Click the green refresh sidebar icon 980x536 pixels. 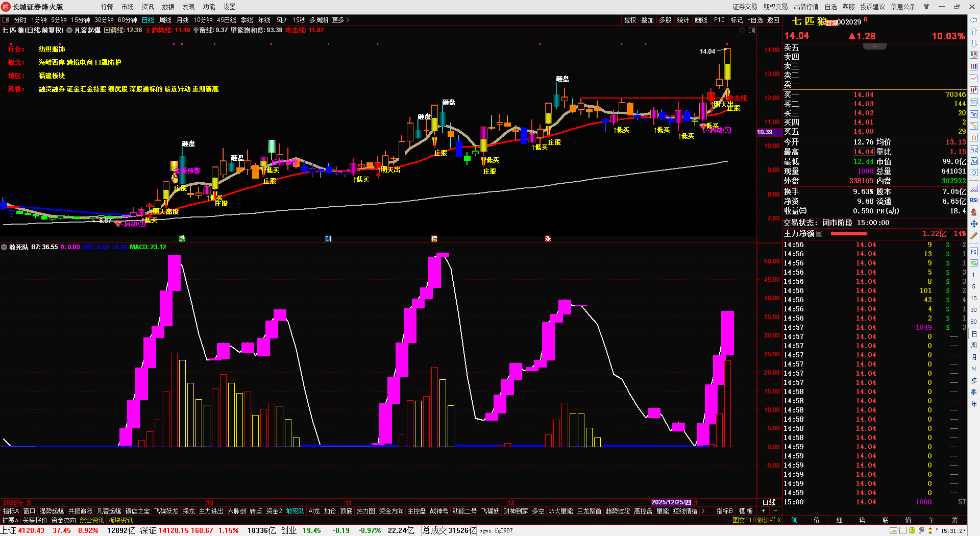pyautogui.click(x=974, y=263)
